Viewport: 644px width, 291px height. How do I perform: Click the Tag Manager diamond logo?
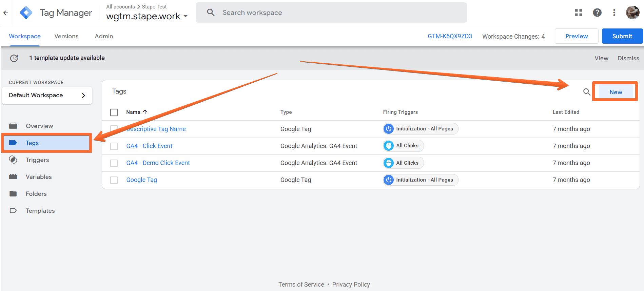click(x=26, y=13)
